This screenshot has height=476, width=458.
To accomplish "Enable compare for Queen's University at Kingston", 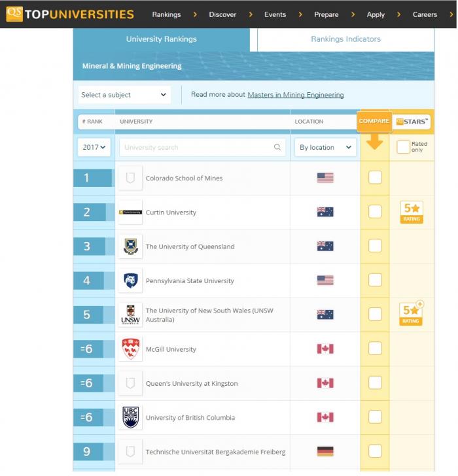I will pos(375,382).
